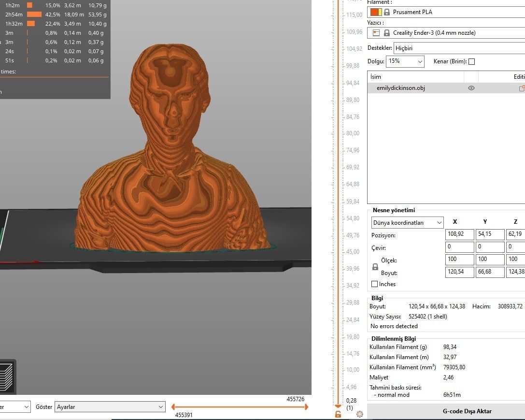Open the Dünya koordinatları dropdown
This screenshot has height=420, width=525.
407,223
